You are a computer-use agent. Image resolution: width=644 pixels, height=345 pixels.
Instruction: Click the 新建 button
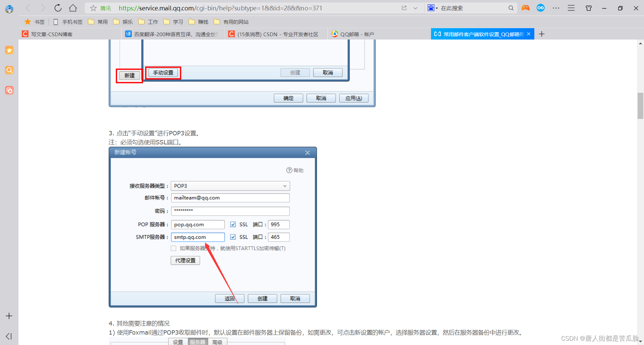(x=129, y=76)
